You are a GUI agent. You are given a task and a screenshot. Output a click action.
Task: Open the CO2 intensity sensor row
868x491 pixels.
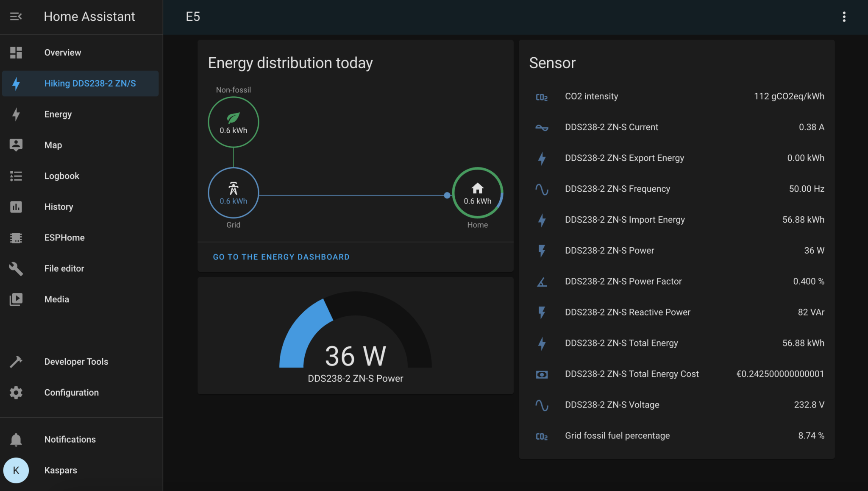pos(591,96)
